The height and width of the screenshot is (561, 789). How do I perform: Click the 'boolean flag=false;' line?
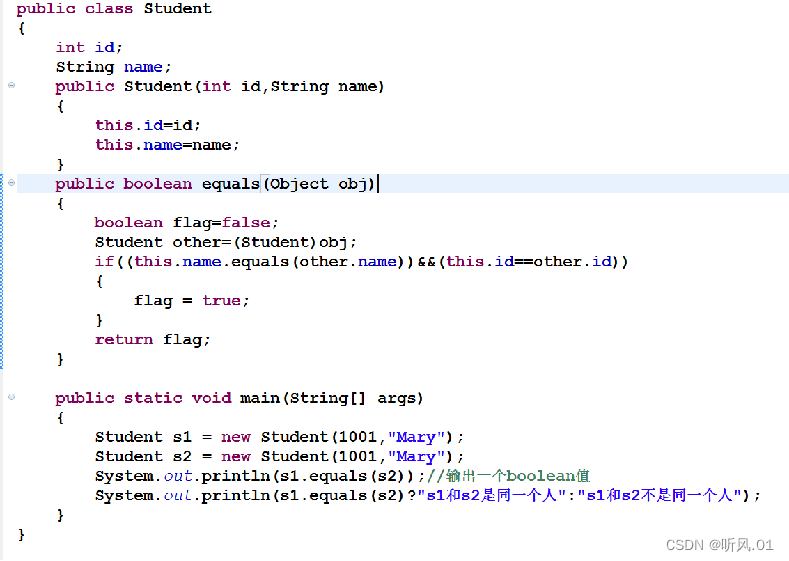186,223
